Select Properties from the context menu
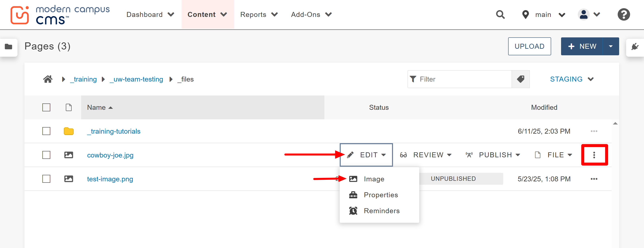The width and height of the screenshot is (644, 248). click(381, 195)
